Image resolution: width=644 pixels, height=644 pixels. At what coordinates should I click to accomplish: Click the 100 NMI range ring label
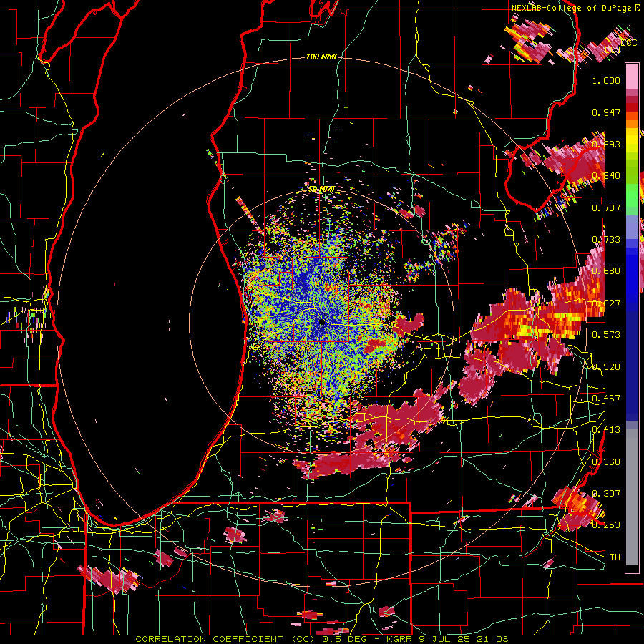click(x=321, y=57)
